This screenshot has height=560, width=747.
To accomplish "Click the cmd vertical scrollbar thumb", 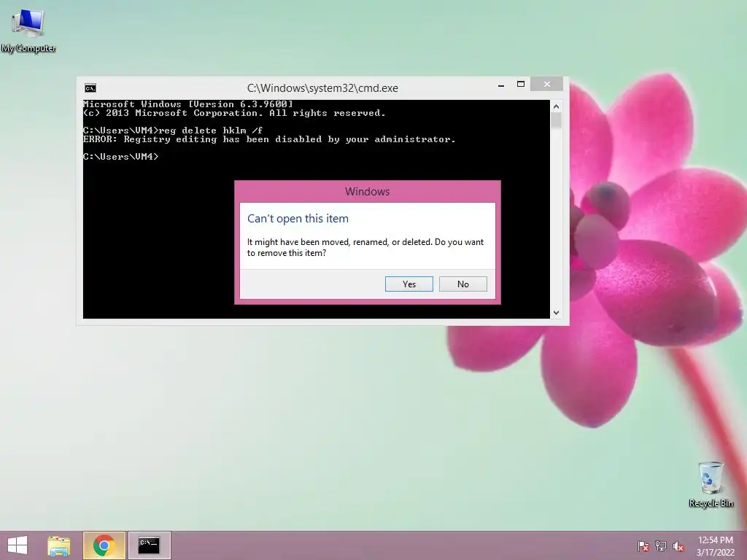I will pyautogui.click(x=556, y=120).
